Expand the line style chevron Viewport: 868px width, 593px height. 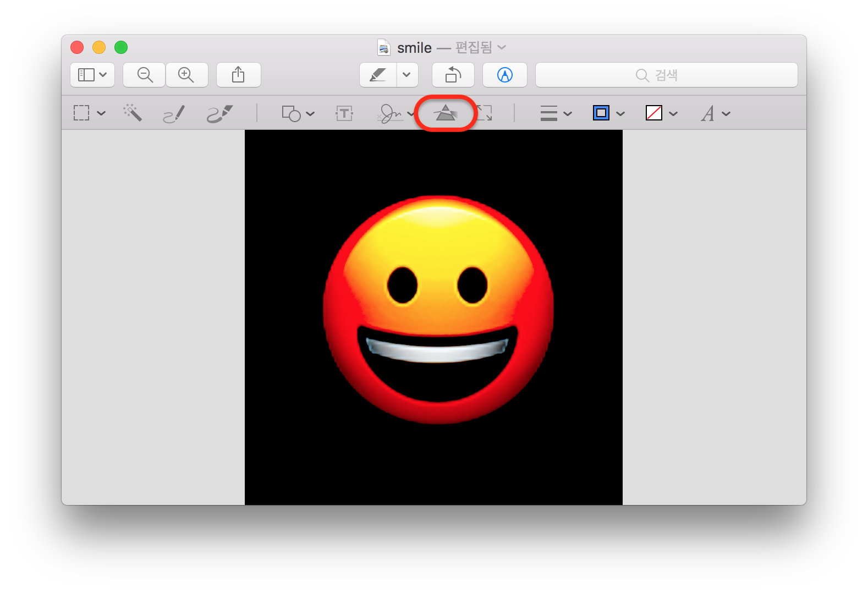[x=568, y=114]
